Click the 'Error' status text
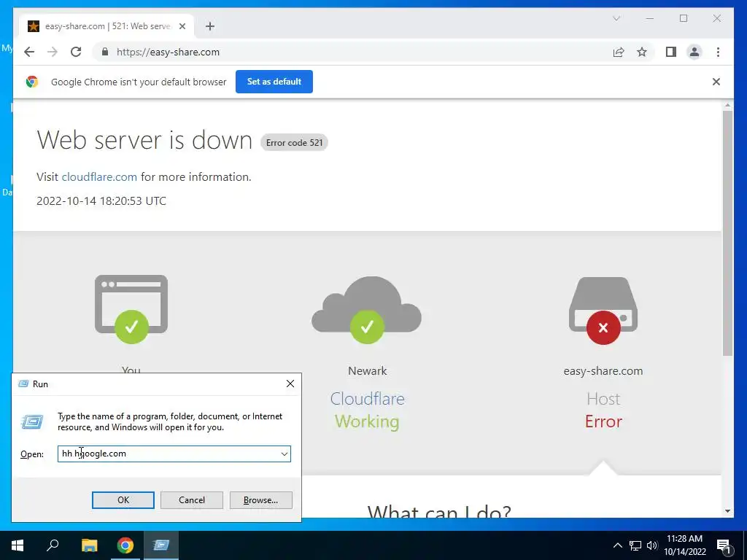Viewport: 747px width, 560px height. pyautogui.click(x=603, y=421)
